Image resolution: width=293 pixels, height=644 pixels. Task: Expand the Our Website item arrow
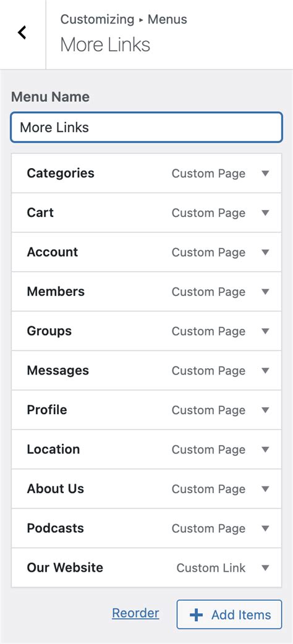tap(265, 567)
